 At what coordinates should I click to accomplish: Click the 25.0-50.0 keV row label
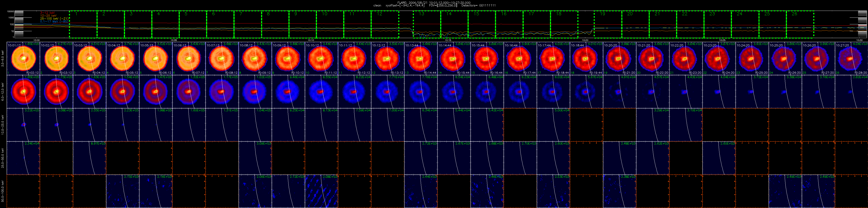tap(3, 158)
